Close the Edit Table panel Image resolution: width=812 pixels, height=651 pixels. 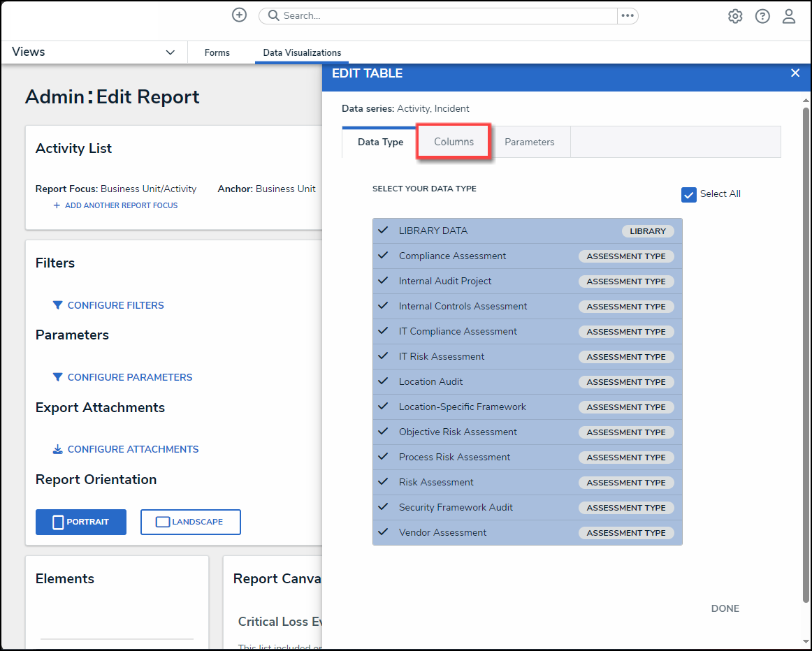point(795,73)
